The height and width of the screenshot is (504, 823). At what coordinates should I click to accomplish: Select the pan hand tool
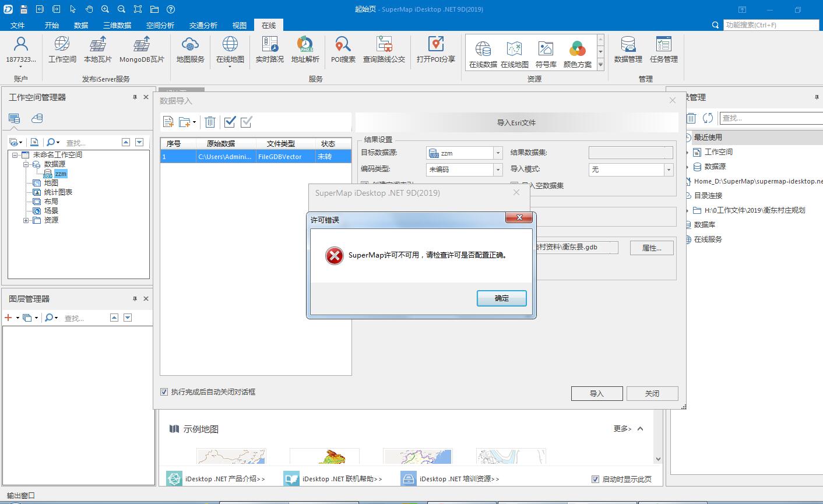click(x=89, y=9)
